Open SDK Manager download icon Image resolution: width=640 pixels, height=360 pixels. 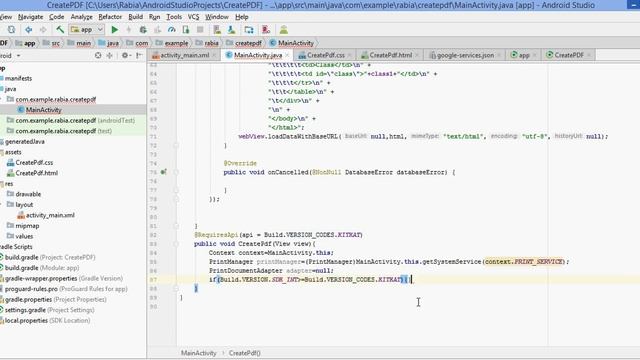click(x=231, y=30)
